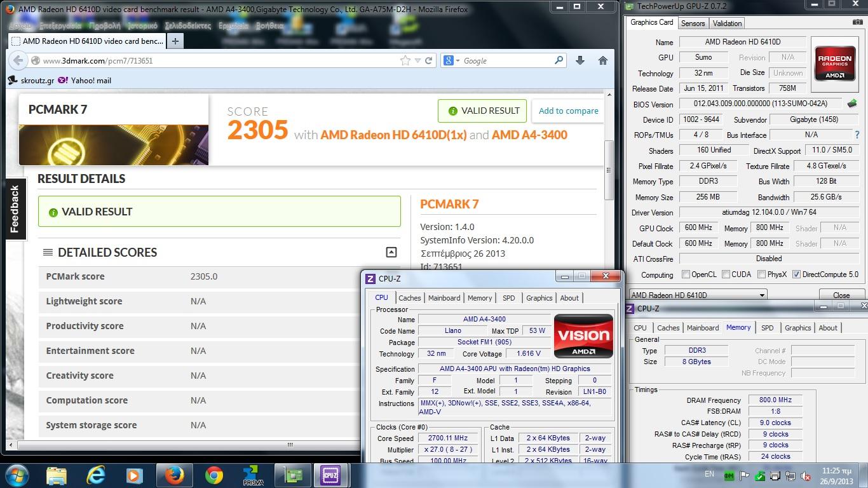
Task: Open Graphics tab in front CPU-Z window
Action: (x=539, y=298)
